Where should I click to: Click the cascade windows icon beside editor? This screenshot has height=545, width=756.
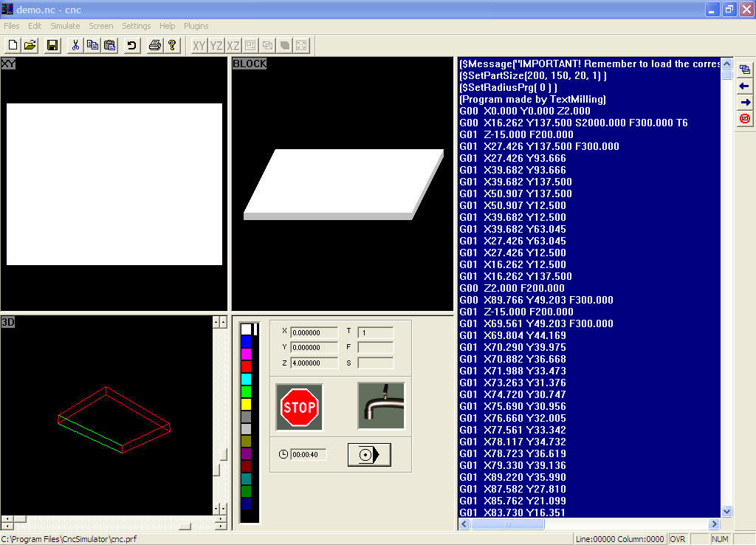[x=745, y=70]
